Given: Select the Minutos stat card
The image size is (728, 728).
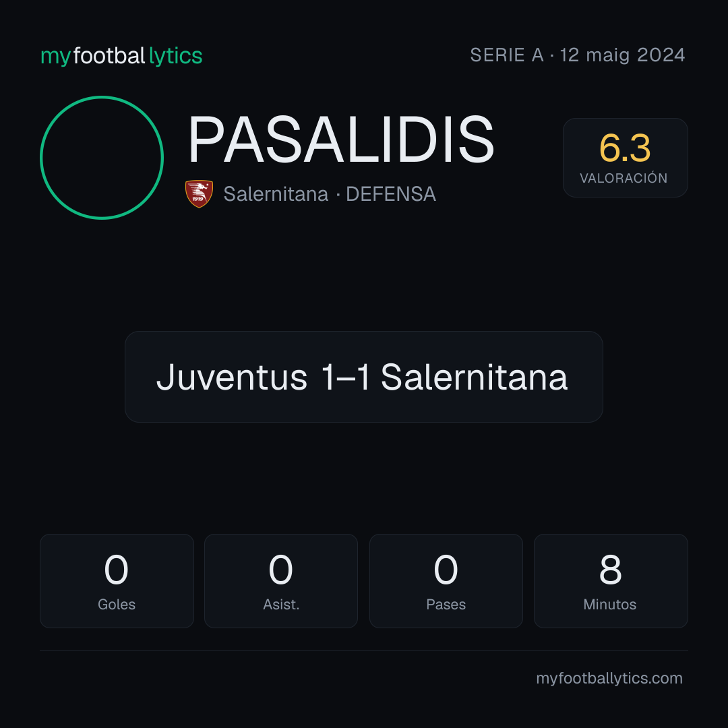Looking at the screenshot, I should pos(611,581).
